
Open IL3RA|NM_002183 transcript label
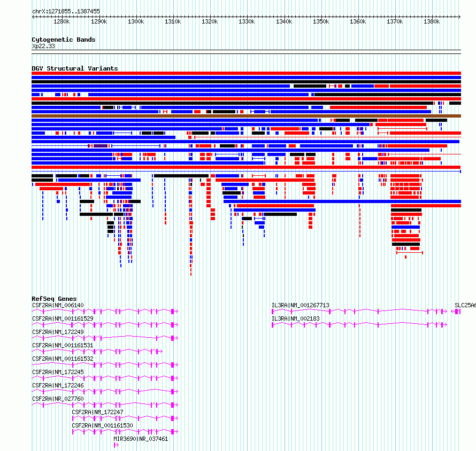click(296, 319)
